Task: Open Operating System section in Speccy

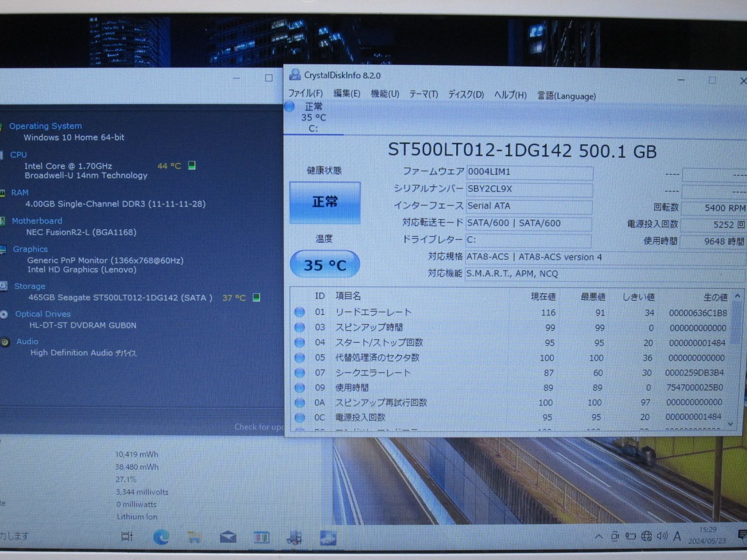Action: tap(45, 126)
